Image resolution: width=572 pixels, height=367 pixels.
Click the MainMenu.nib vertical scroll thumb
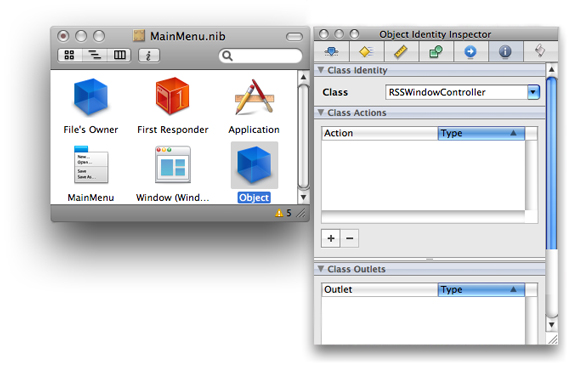[x=303, y=137]
